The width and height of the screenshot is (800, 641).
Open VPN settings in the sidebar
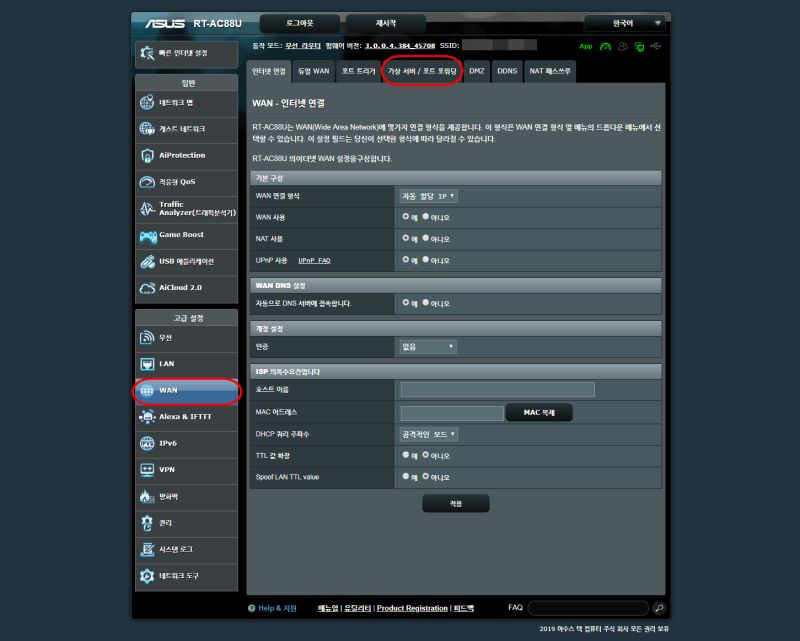coord(186,471)
